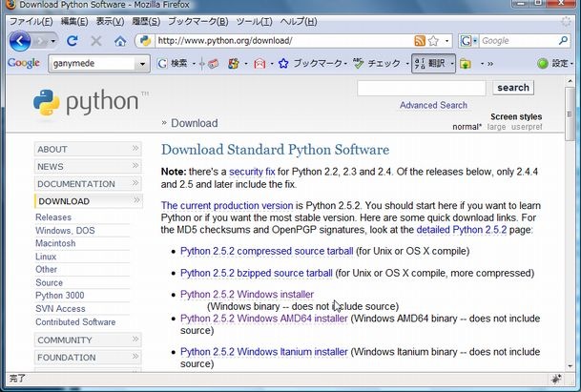Switch screen style to userpref

[527, 127]
